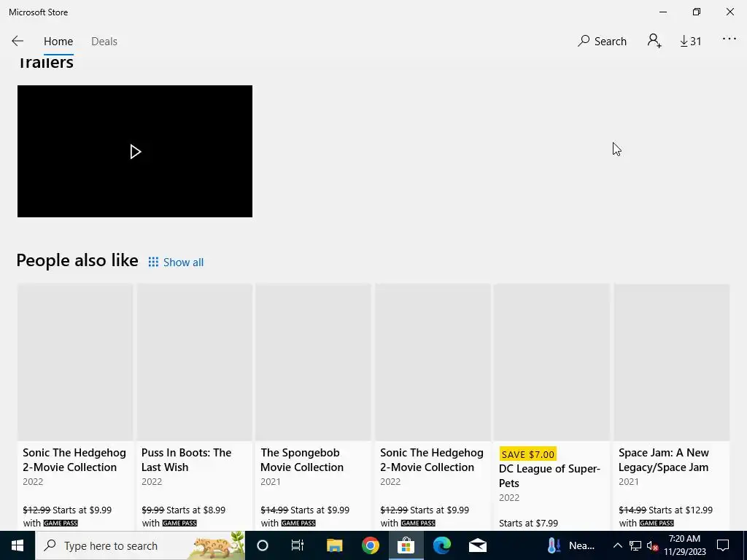Switch to the Deals tab
This screenshot has height=560, width=747.
tap(104, 42)
